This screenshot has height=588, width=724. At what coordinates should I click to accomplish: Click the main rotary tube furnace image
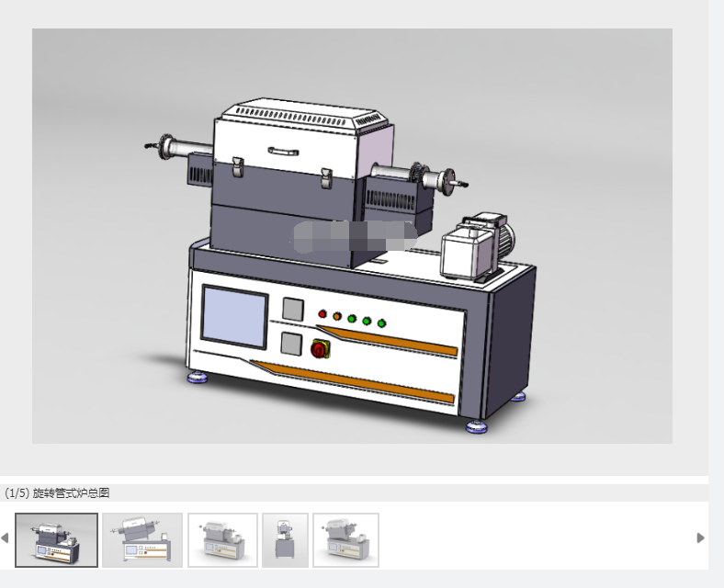pos(352,236)
